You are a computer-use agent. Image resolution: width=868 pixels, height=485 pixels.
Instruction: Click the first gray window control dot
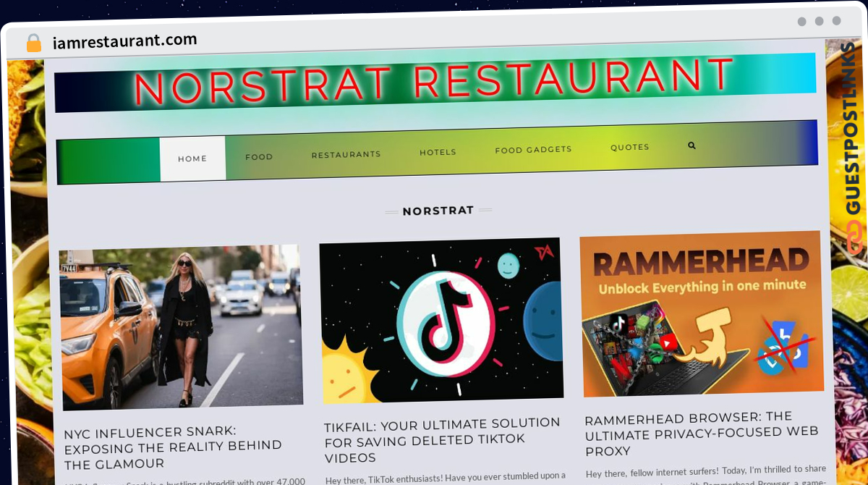801,22
